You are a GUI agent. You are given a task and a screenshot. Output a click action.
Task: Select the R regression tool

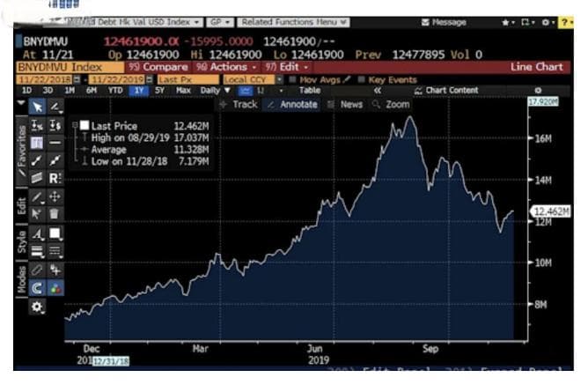tap(55, 178)
